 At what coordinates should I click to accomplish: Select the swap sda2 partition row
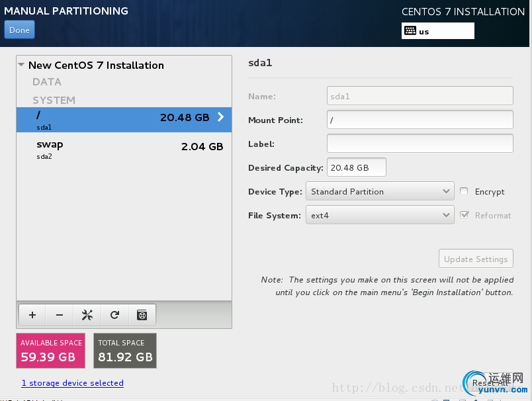124,150
